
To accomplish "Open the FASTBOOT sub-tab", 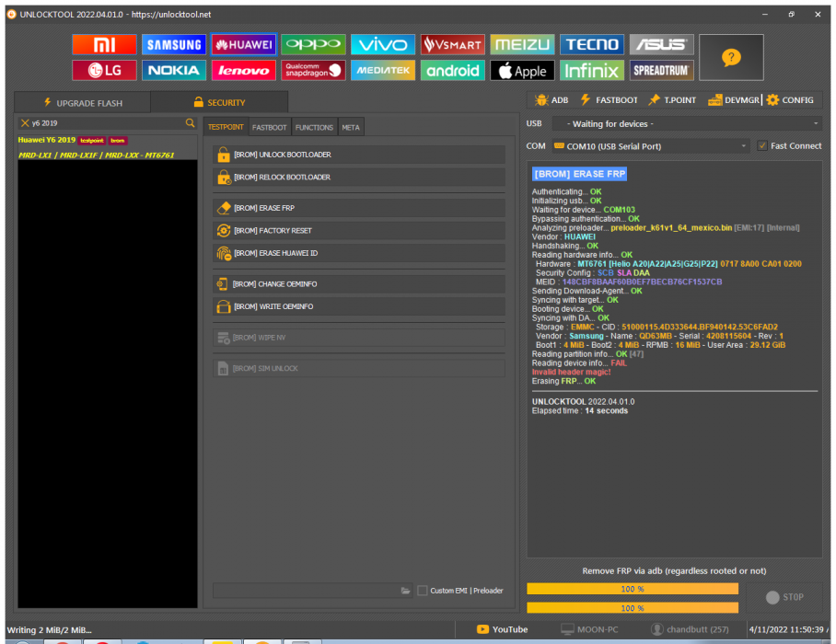I will tap(269, 127).
